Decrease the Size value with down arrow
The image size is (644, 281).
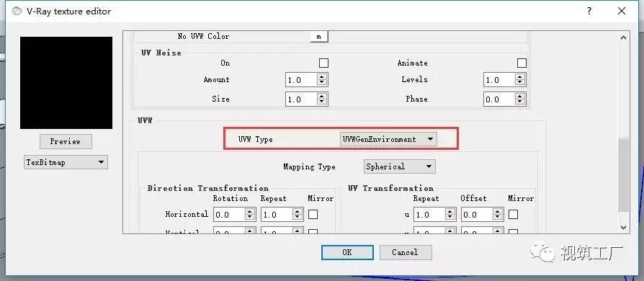click(x=322, y=102)
